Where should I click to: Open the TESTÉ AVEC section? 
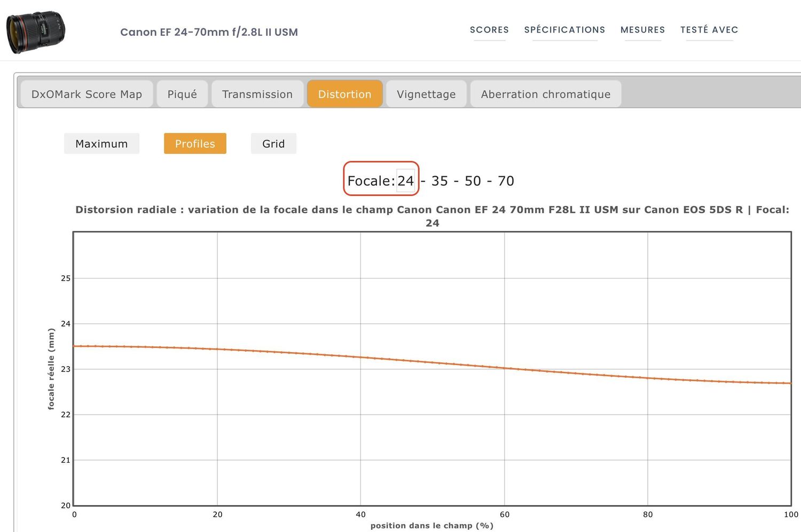709,30
